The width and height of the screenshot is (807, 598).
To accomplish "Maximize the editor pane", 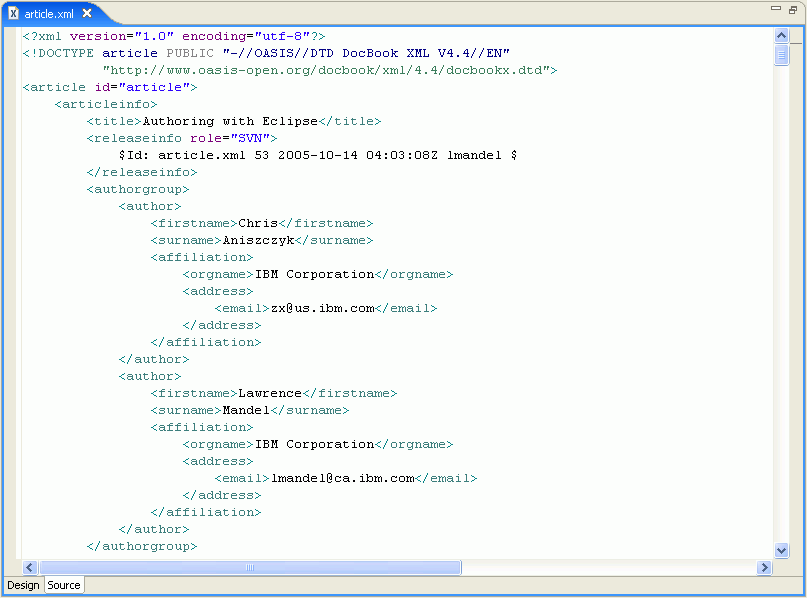I will [x=793, y=10].
